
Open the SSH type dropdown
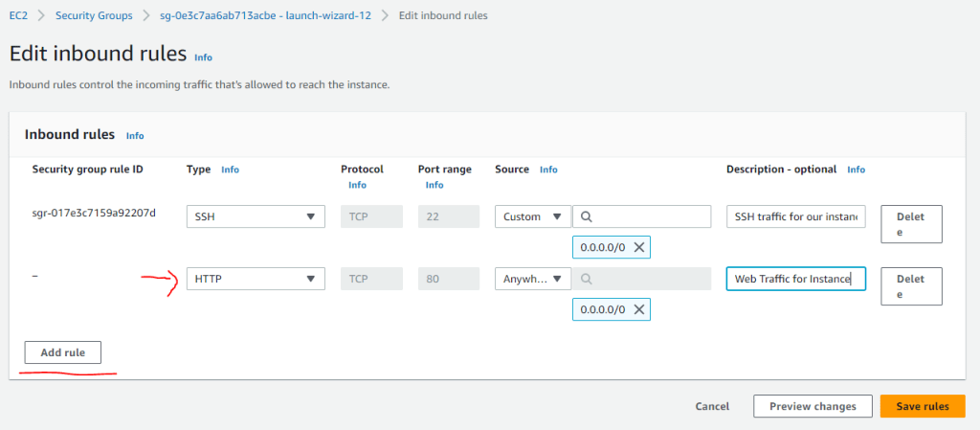point(256,216)
